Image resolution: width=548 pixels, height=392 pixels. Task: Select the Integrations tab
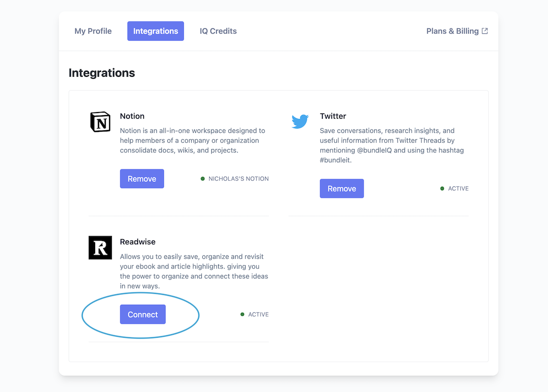[x=155, y=31]
